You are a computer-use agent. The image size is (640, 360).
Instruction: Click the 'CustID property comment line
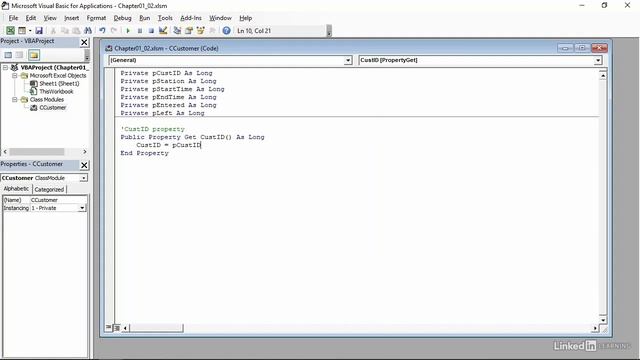(153, 129)
